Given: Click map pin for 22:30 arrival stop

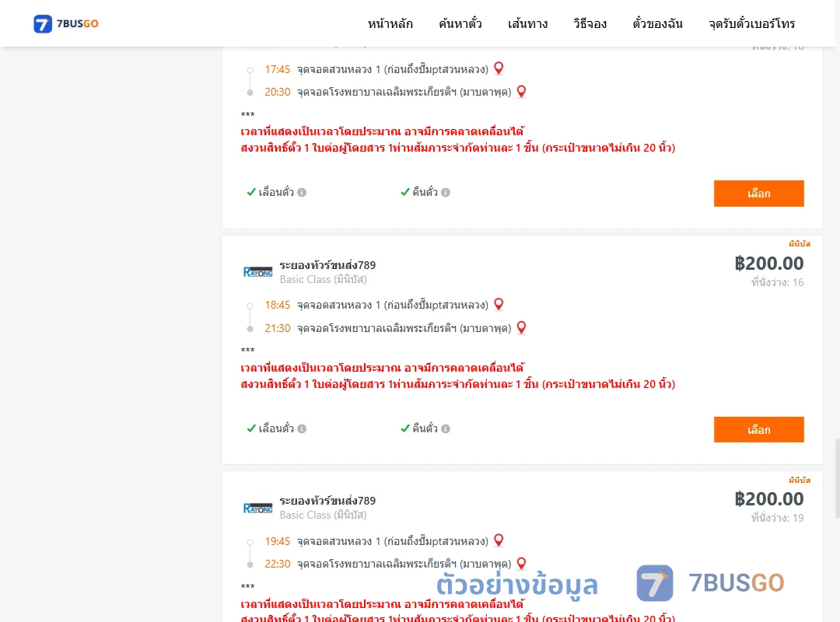Looking at the screenshot, I should (x=521, y=563).
